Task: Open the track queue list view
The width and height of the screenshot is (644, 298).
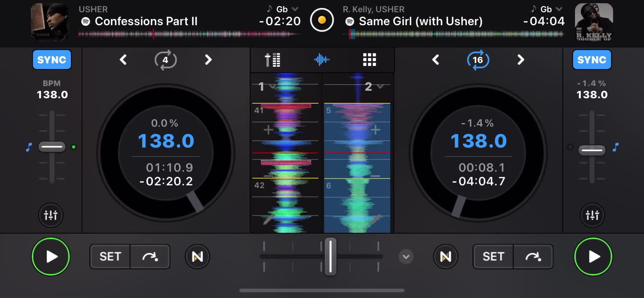Action: tap(273, 60)
